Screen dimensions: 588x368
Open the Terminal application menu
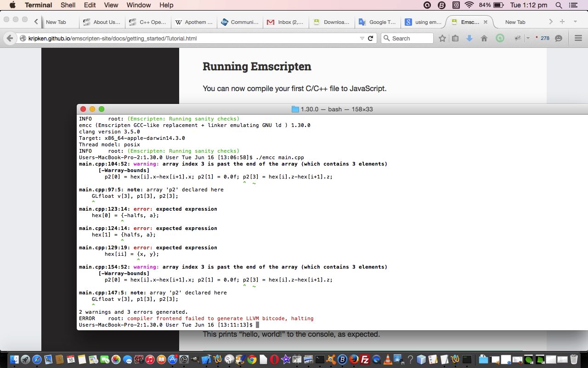click(x=38, y=5)
